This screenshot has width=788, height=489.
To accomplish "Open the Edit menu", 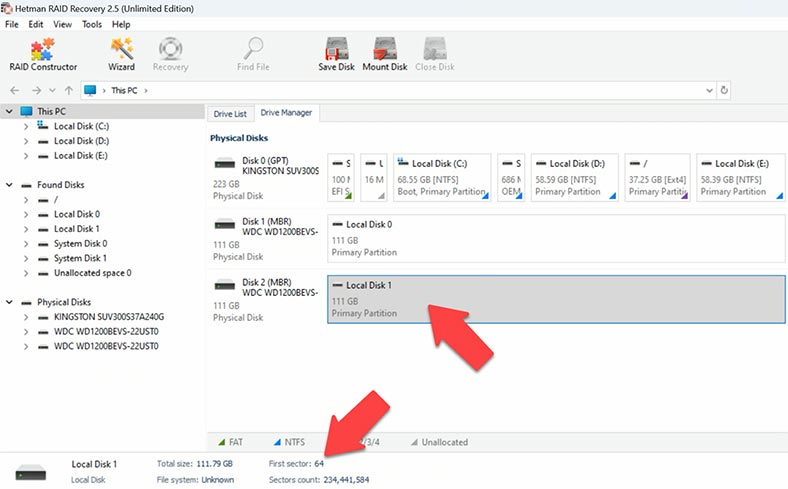I will click(x=36, y=24).
